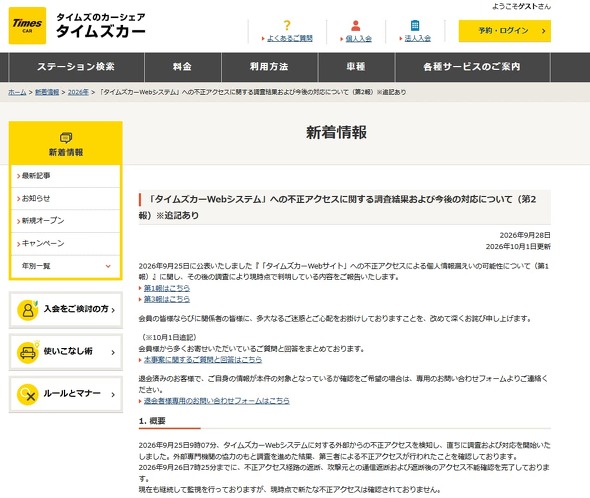
Task: Click the 入会をご検討の方 person icon
Action: click(x=27, y=310)
